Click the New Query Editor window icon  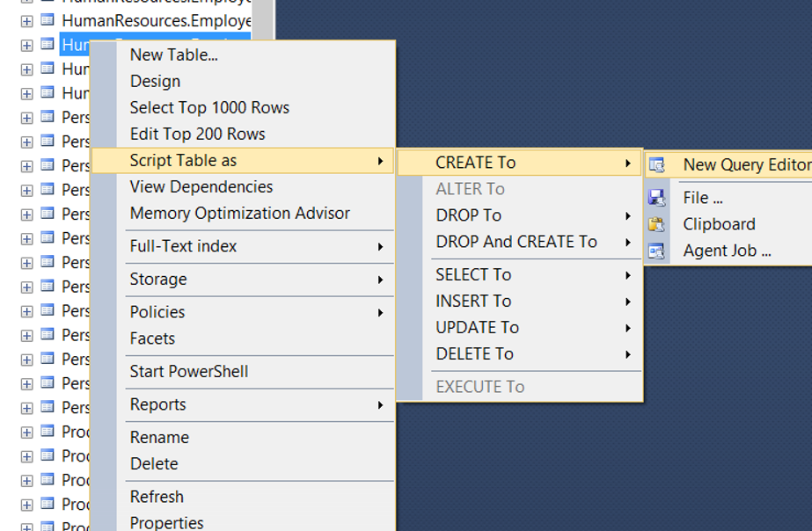click(656, 165)
